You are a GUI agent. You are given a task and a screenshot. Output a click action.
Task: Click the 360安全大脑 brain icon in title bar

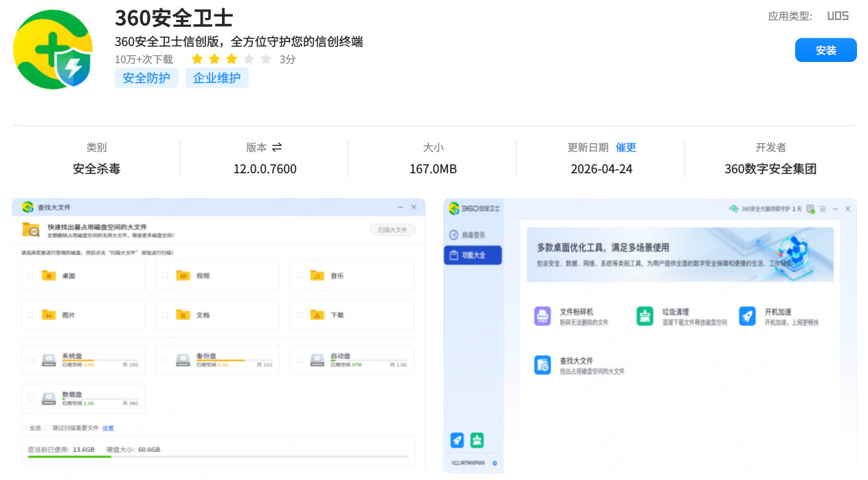click(734, 208)
